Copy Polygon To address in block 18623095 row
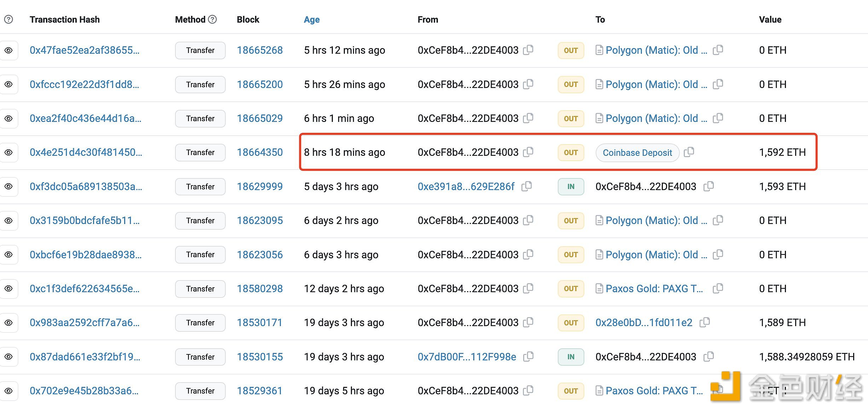This screenshot has height=407, width=868. click(x=718, y=220)
